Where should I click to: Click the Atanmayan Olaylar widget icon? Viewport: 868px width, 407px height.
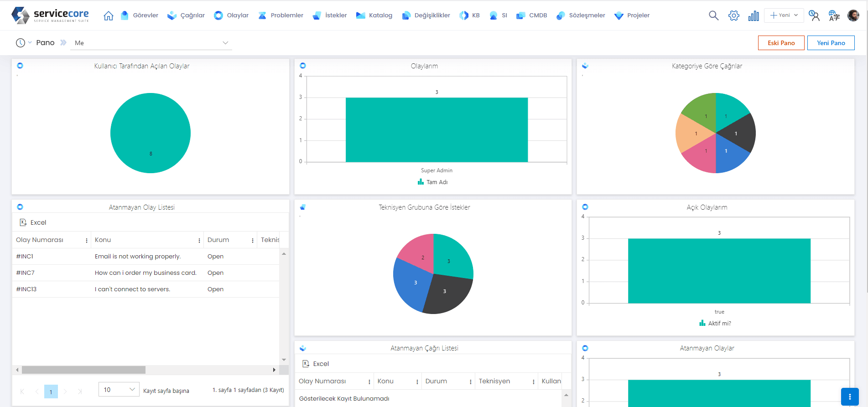click(585, 348)
